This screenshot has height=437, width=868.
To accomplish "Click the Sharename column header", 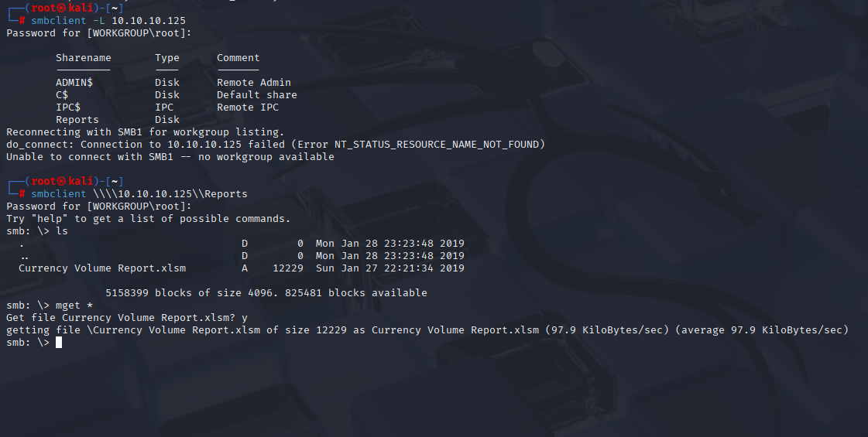I will pyautogui.click(x=84, y=57).
